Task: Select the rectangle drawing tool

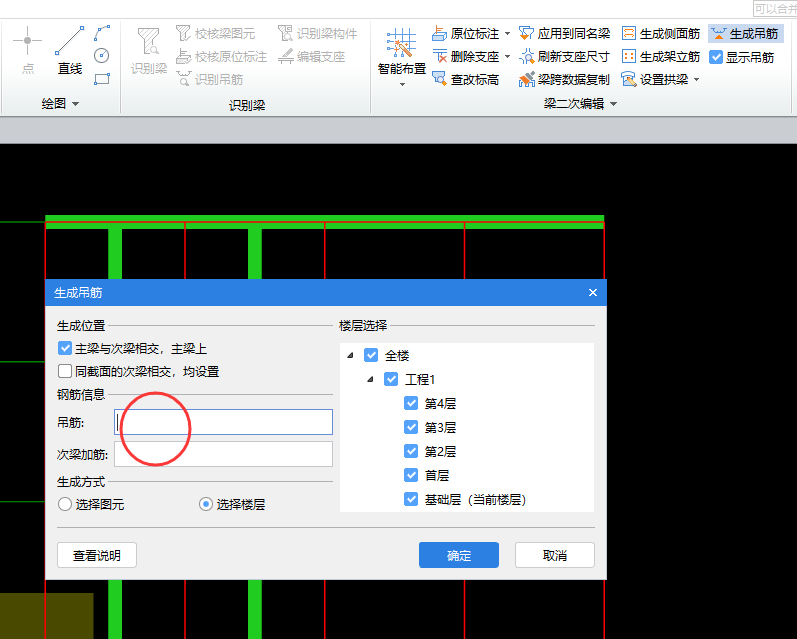Action: [x=102, y=79]
